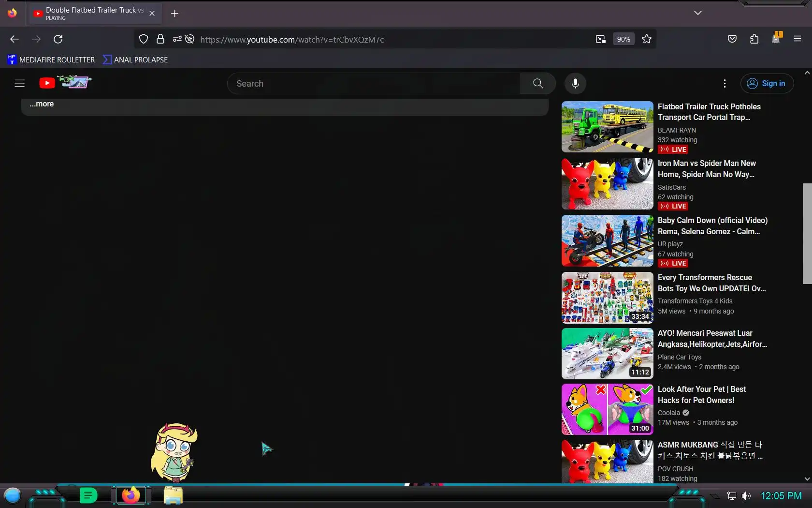The height and width of the screenshot is (508, 812).
Task: Click the YouTube search magnifier button
Action: (538, 83)
